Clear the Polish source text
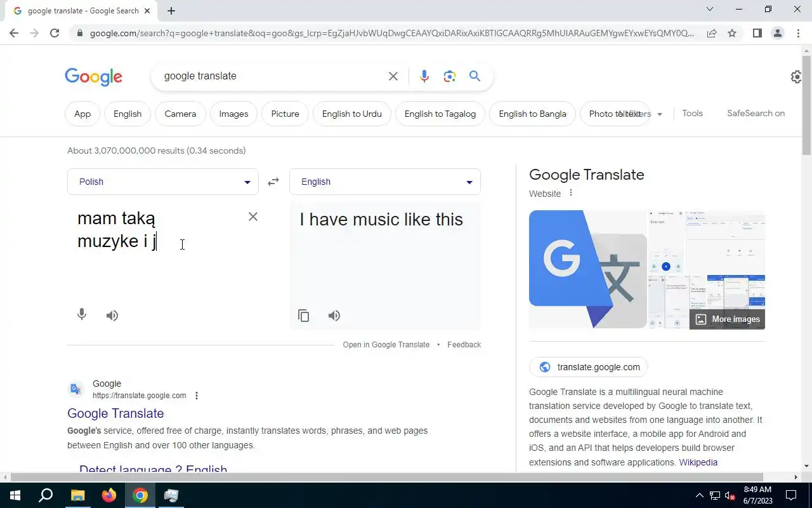 tap(252, 217)
